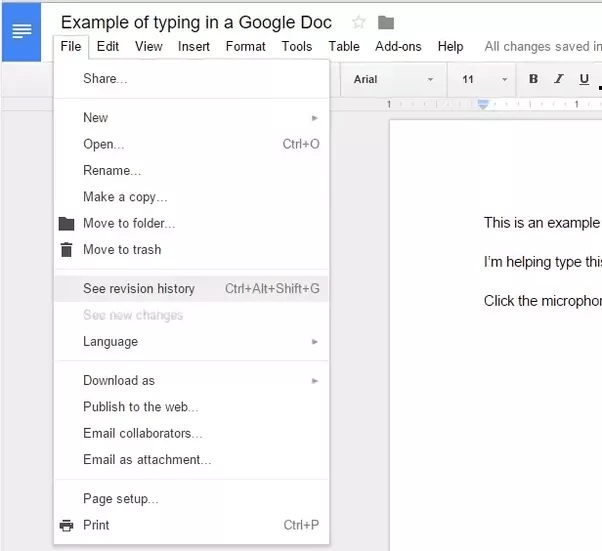
Task: Select Make a copy...
Action: [x=191, y=197]
